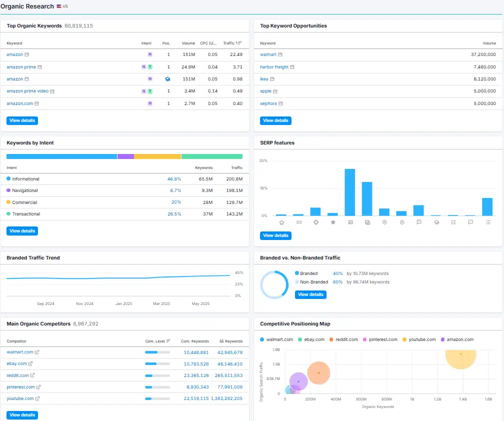This screenshot has height=421, width=504.
Task: Click Pos. column header in keywords table
Action: tap(166, 43)
